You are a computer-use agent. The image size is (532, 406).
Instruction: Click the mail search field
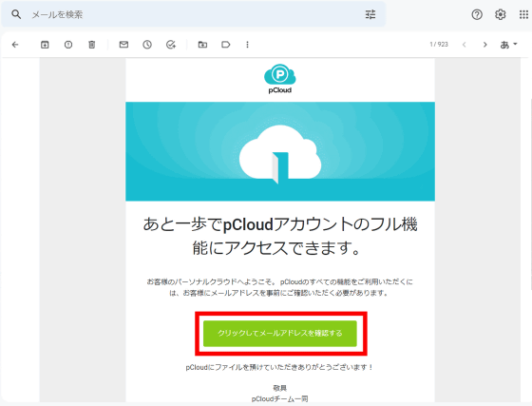tap(194, 14)
